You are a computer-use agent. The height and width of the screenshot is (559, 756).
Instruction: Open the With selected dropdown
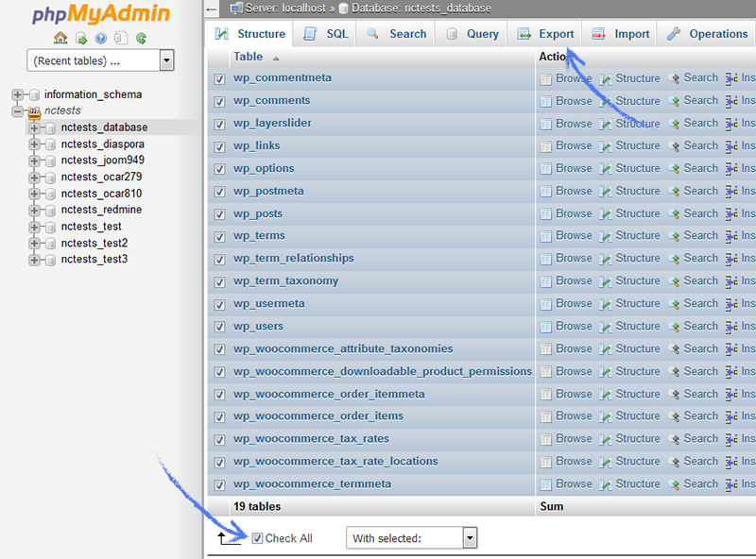[412, 538]
